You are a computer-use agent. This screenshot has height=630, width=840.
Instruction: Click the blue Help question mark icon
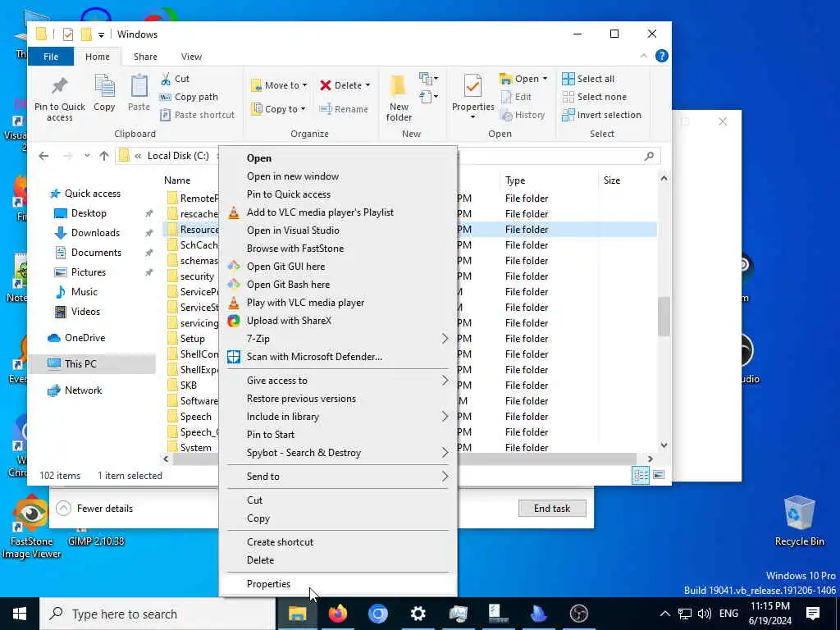tap(662, 56)
